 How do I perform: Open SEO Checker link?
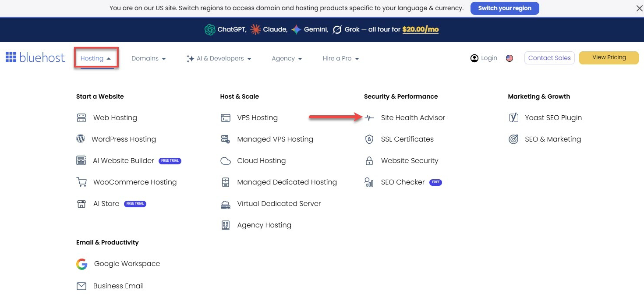(403, 182)
